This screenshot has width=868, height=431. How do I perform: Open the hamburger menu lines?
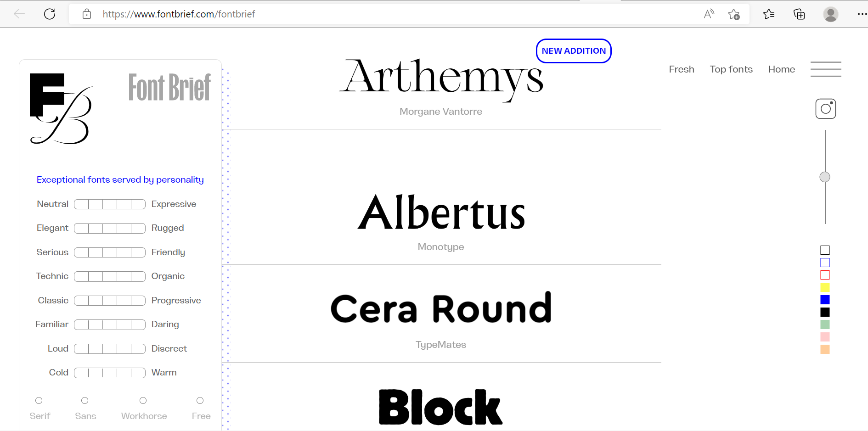point(825,69)
